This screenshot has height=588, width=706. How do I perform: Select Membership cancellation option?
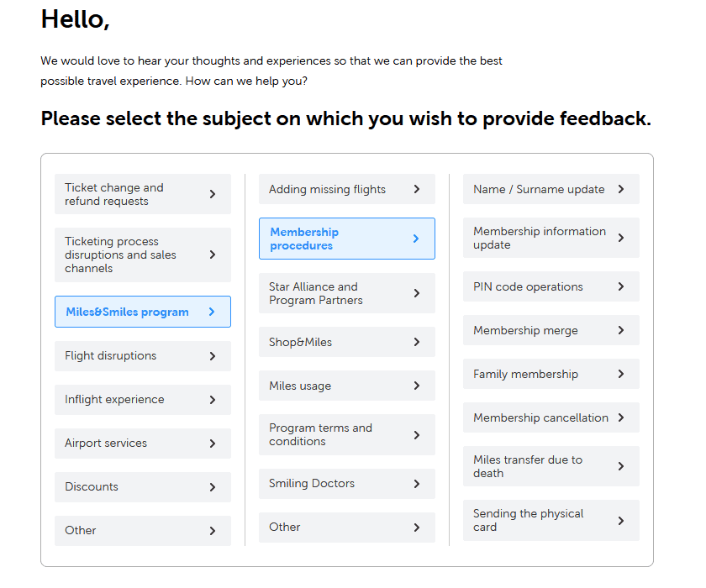pos(551,417)
